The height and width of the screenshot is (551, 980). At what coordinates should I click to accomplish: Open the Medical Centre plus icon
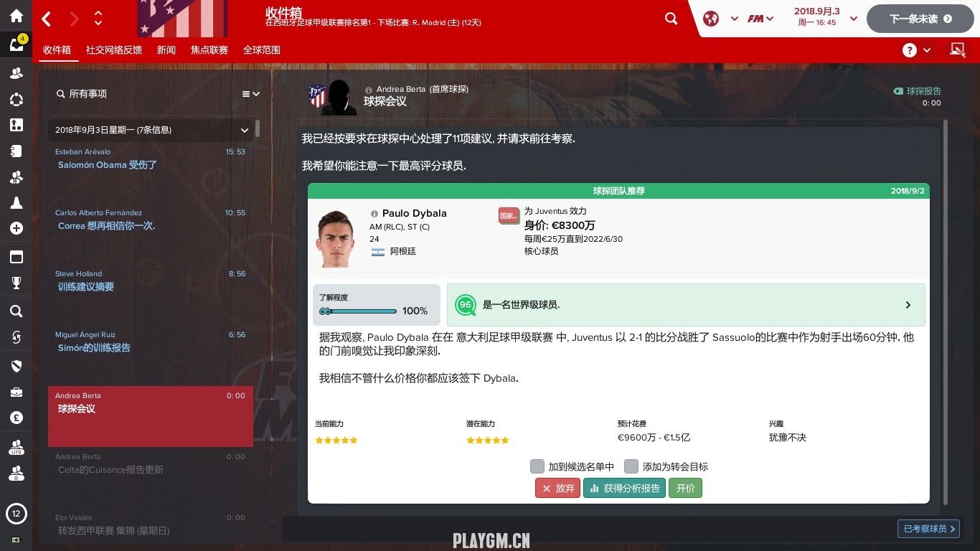pos(16,228)
